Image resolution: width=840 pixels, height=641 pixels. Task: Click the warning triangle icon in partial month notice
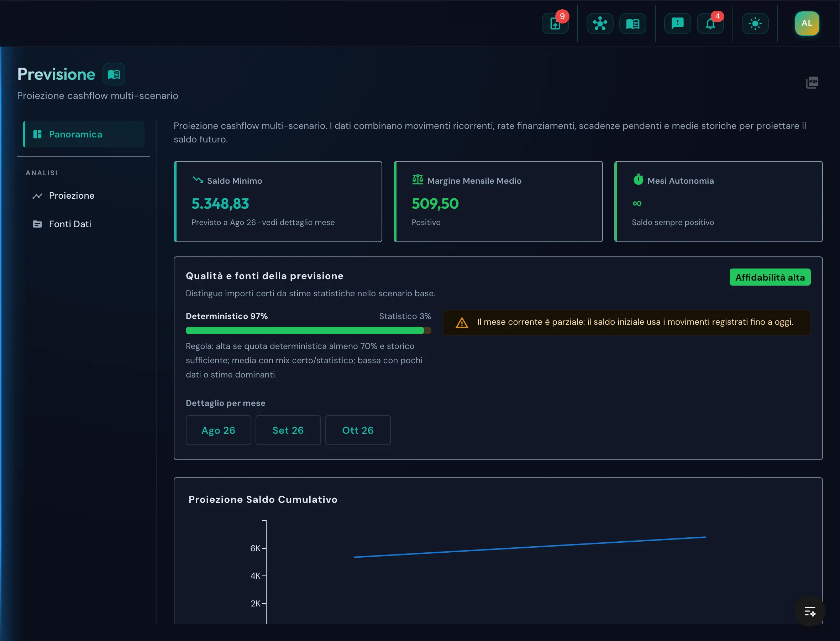(x=462, y=323)
